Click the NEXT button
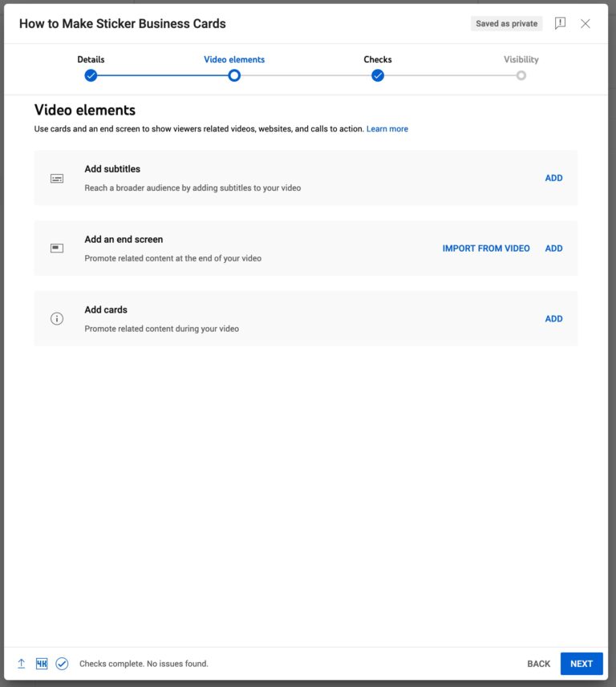Viewport: 616px width, 687px height. point(581,663)
